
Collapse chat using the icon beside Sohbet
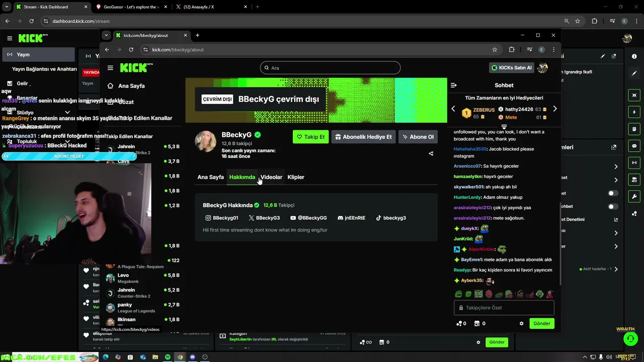(x=453, y=85)
